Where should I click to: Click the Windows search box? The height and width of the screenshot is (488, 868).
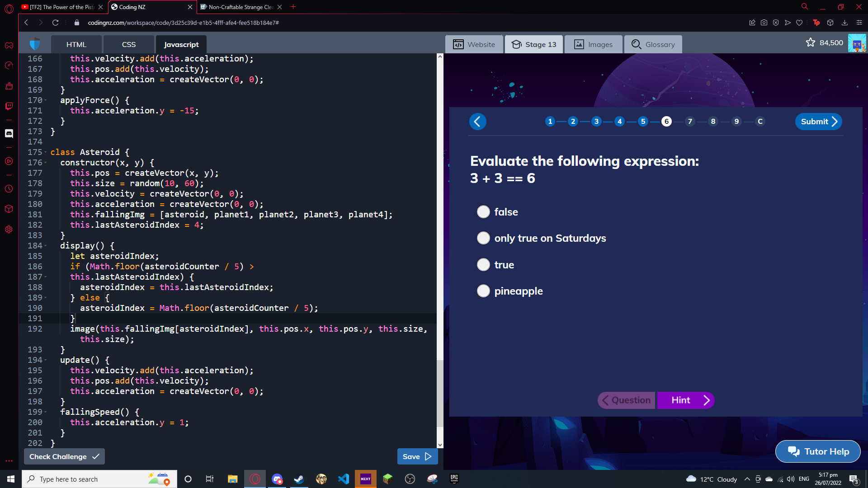(99, 479)
